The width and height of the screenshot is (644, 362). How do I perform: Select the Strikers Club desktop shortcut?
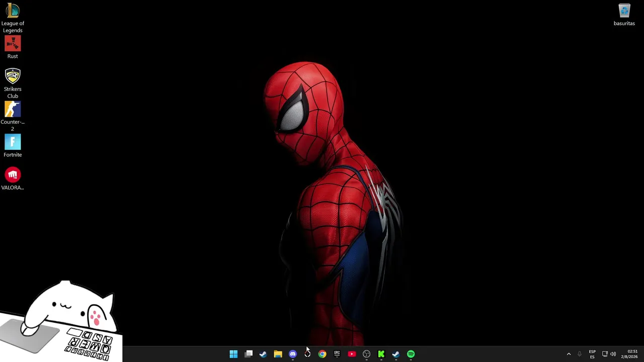point(13,83)
